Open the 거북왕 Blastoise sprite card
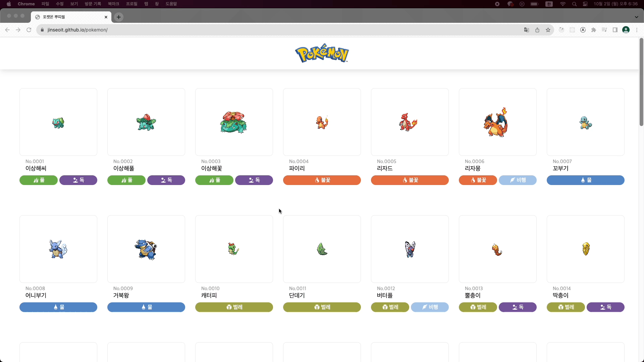 pyautogui.click(x=146, y=249)
